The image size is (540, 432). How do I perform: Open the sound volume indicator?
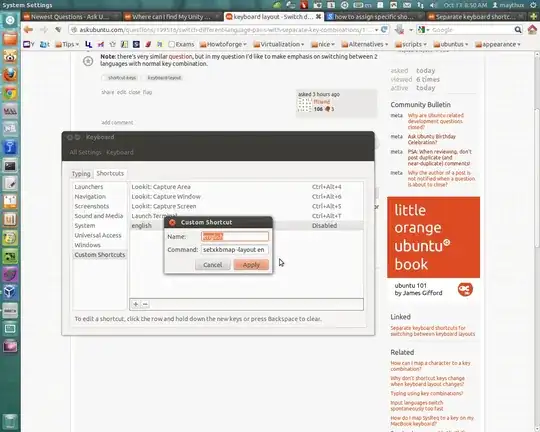433,5
